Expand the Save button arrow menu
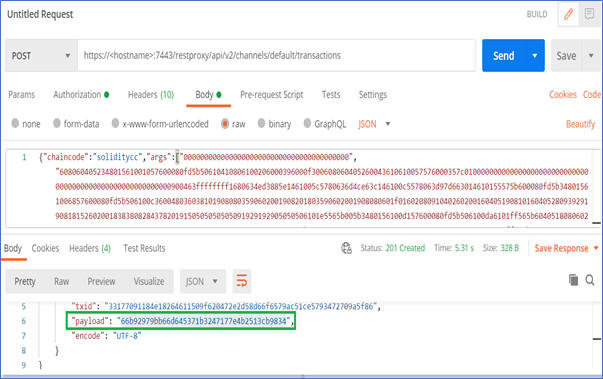This screenshot has height=379, width=603. pos(591,56)
